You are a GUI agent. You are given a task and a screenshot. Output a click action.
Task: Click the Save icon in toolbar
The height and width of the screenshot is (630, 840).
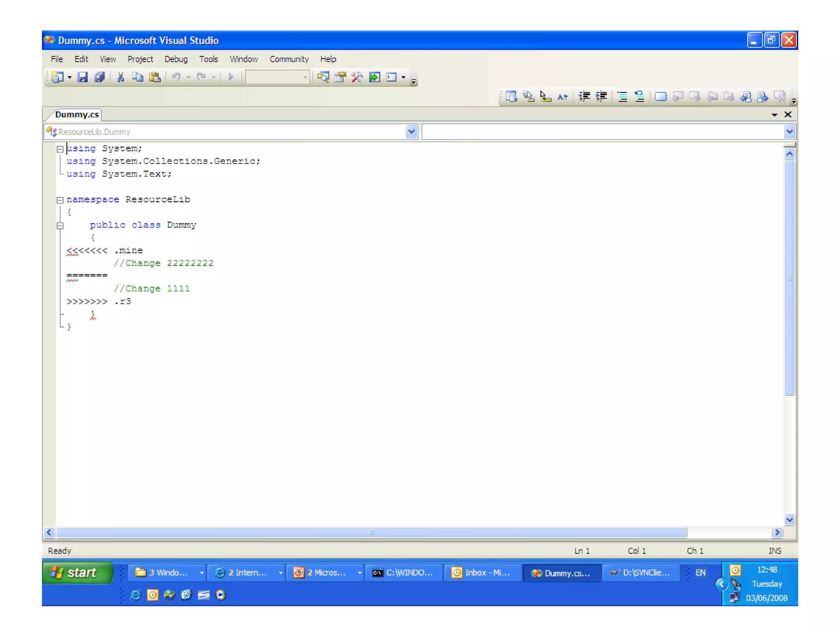click(x=82, y=77)
